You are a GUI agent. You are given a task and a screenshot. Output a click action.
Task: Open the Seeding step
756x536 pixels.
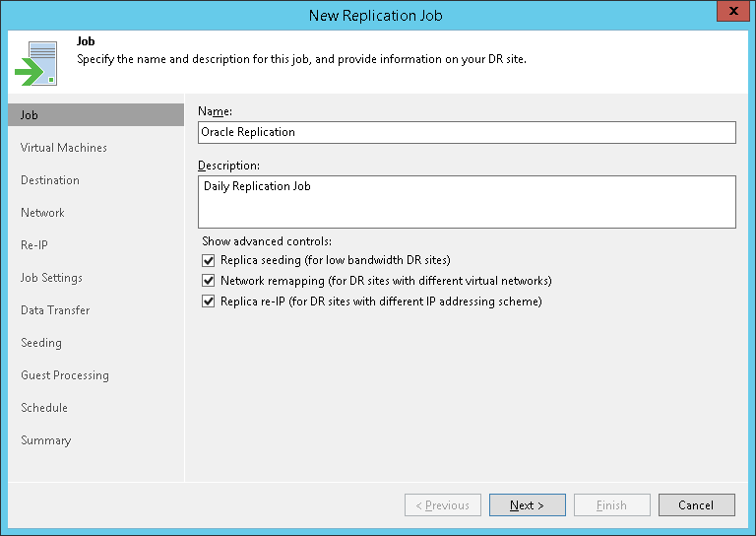point(41,343)
